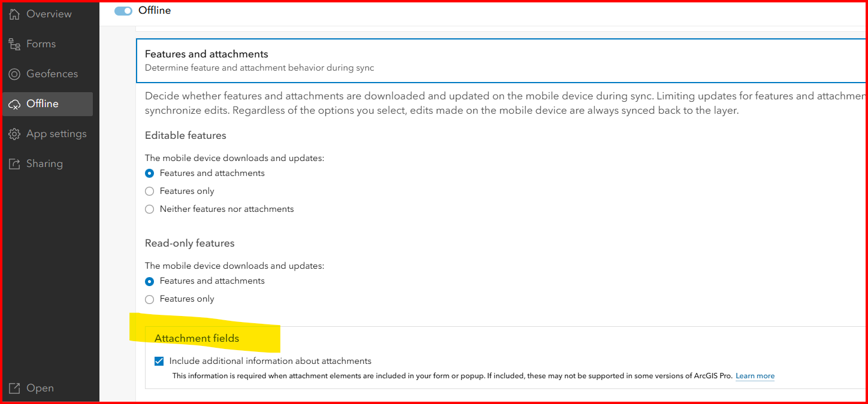Viewport: 868px width, 404px height.
Task: Click the Open external link icon
Action: [x=14, y=388]
